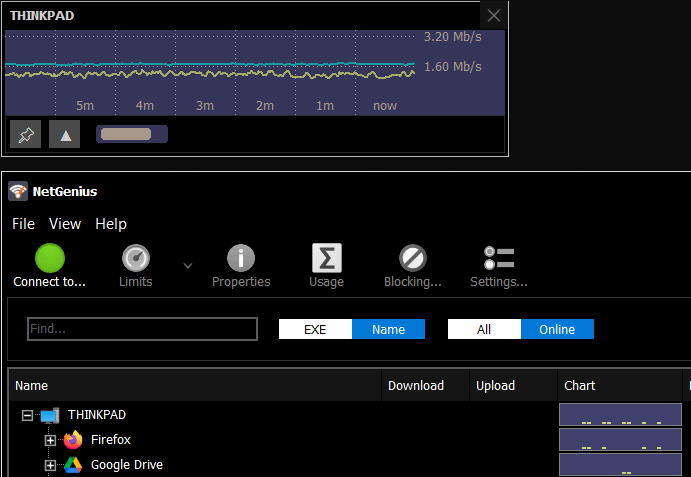Sort by the Upload column header
Image resolution: width=691 pixels, height=477 pixels.
click(x=513, y=386)
